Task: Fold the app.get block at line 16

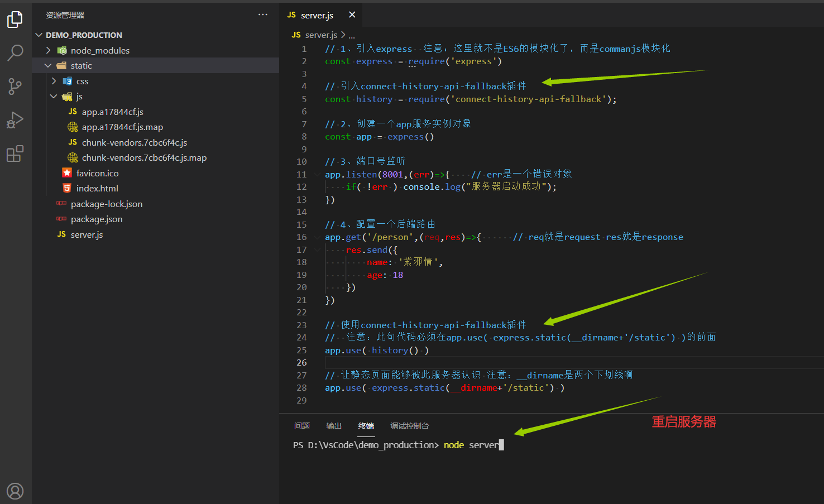Action: tap(318, 237)
